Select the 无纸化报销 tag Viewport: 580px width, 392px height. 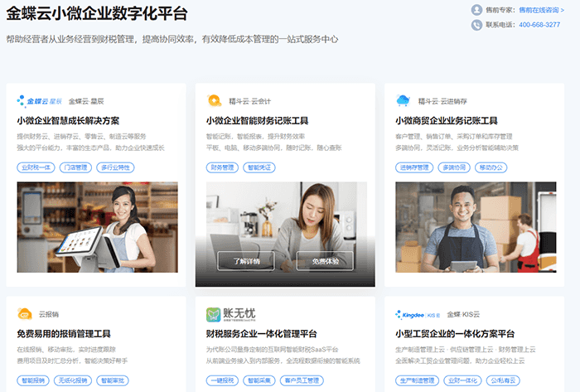tap(73, 380)
